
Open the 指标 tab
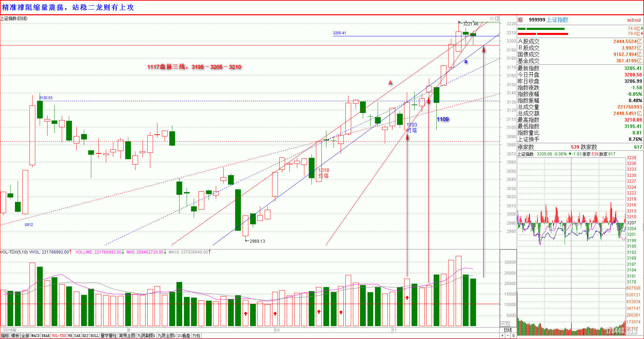[x=5, y=336]
